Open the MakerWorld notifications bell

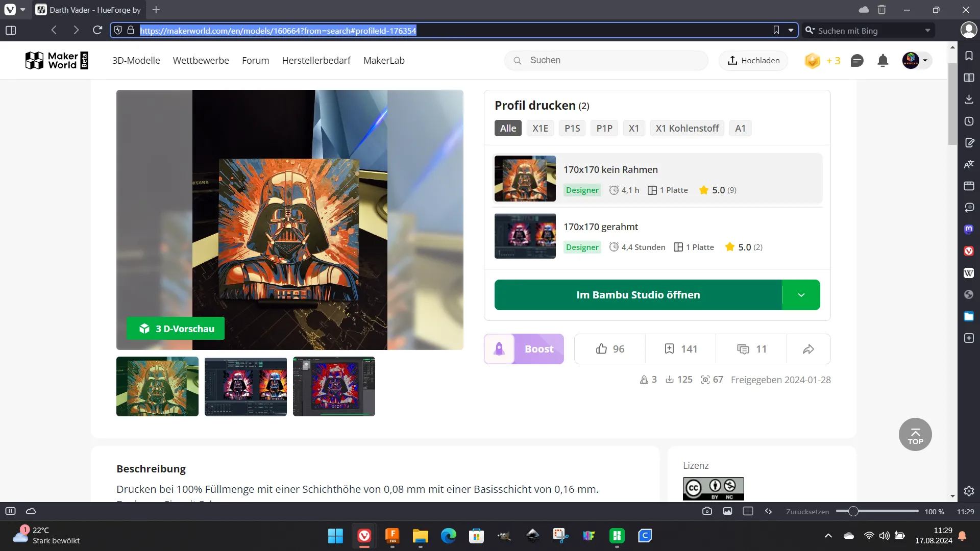[x=883, y=61]
